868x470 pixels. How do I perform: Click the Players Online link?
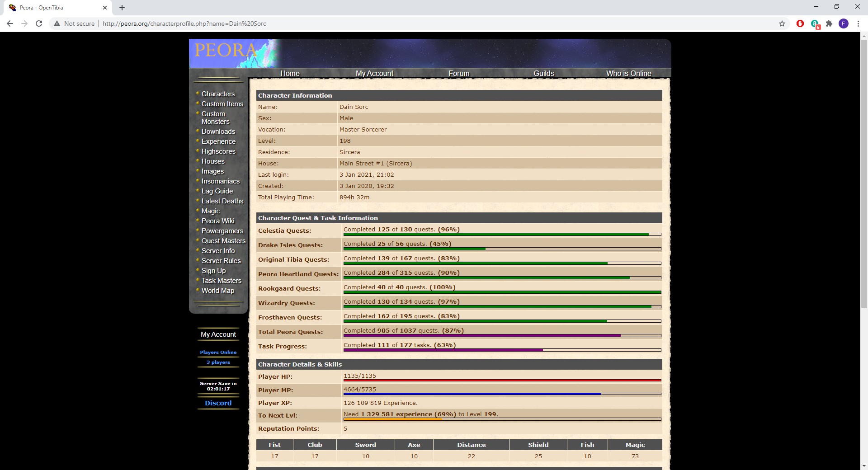[x=218, y=352]
